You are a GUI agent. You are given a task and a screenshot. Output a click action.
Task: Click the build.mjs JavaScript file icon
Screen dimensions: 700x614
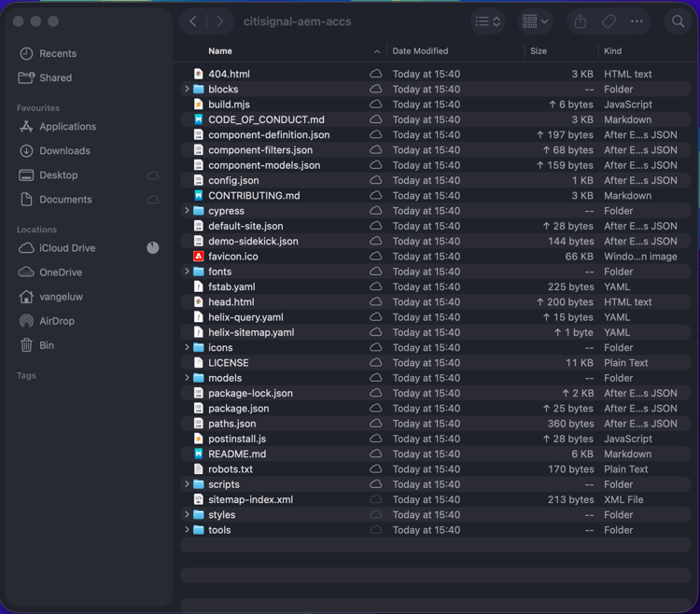(x=199, y=104)
